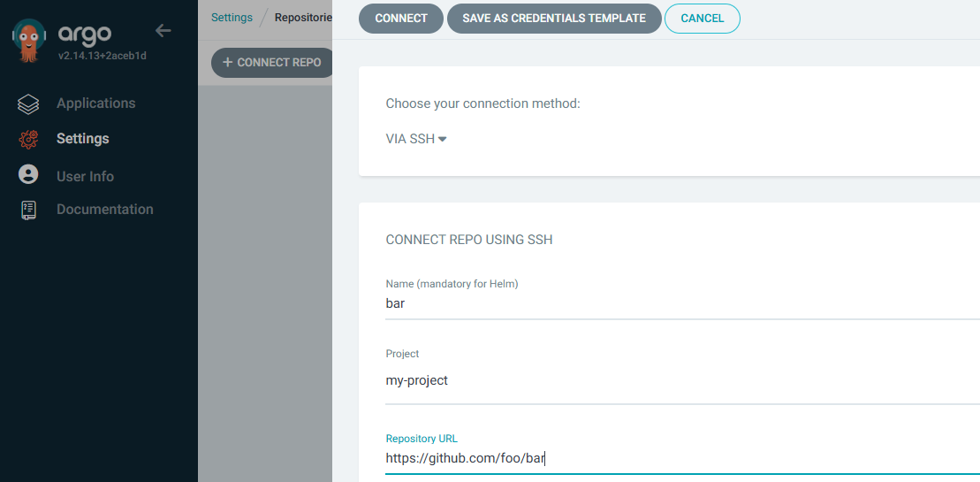The image size is (980, 482).
Task: Open the Project field showing my-project
Action: tap(682, 380)
